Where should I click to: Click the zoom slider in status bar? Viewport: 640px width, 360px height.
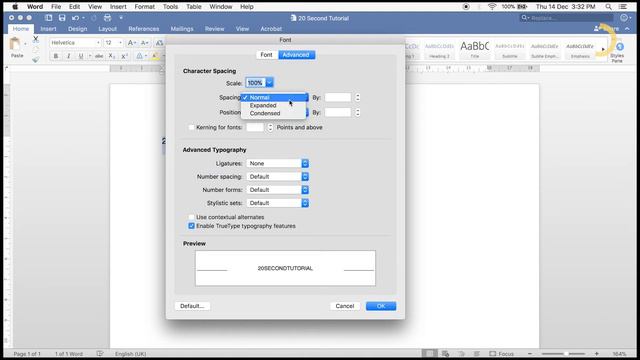(564, 353)
